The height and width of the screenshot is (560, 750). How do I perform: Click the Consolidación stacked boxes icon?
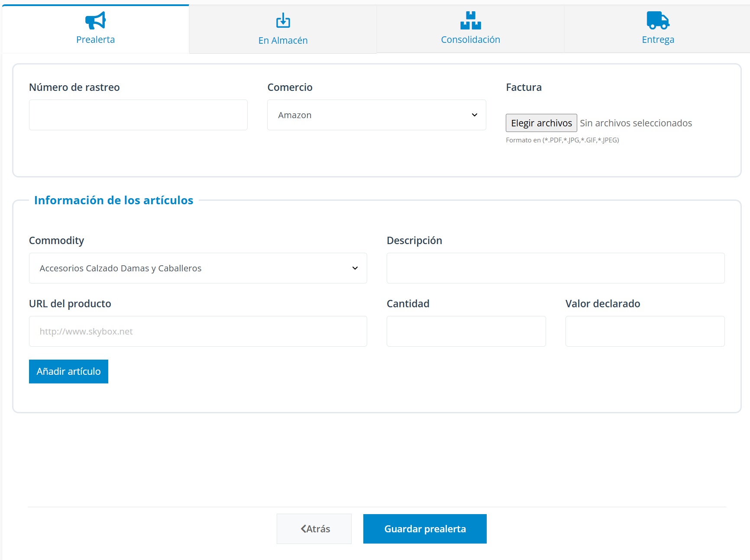click(x=470, y=20)
